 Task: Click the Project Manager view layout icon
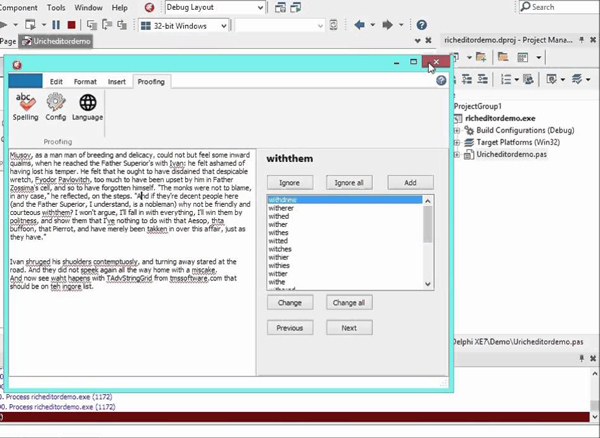point(523,57)
